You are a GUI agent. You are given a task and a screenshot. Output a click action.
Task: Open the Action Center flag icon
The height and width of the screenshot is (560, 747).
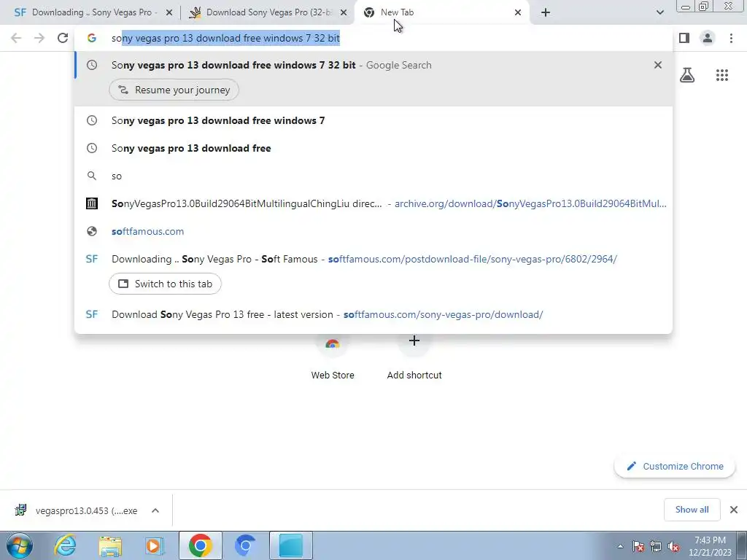pyautogui.click(x=638, y=546)
